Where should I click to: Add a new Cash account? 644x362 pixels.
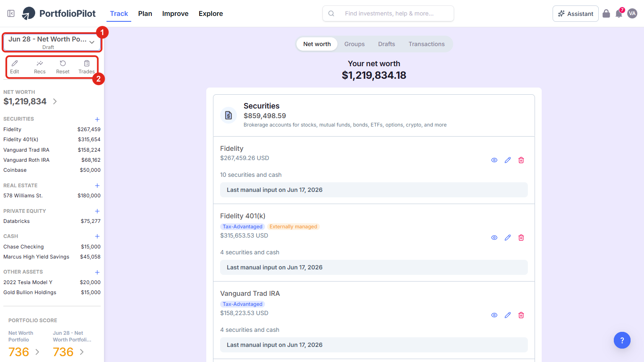97,236
